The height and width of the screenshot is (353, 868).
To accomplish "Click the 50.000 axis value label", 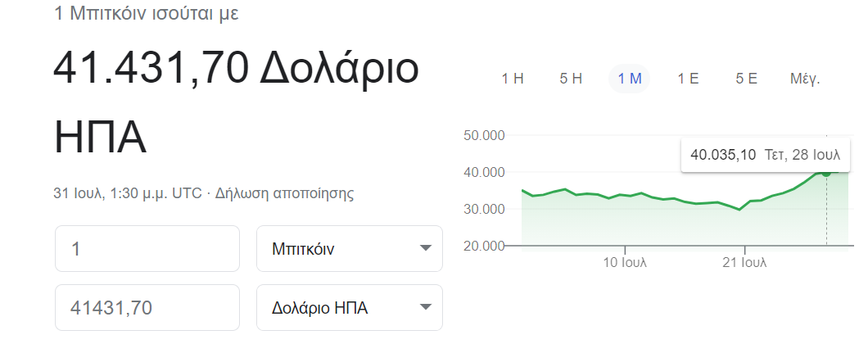I will pyautogui.click(x=484, y=136).
